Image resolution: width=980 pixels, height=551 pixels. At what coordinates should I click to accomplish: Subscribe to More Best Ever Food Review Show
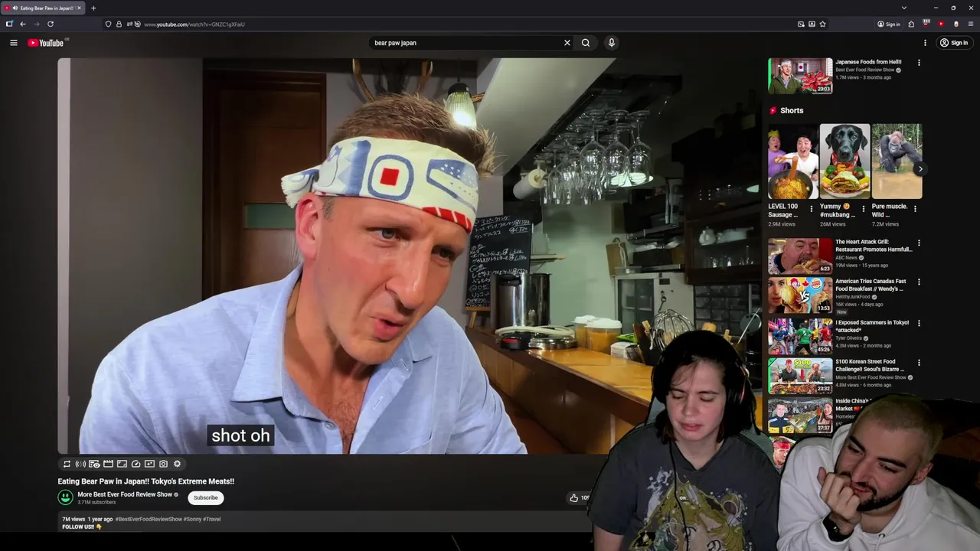tap(205, 497)
